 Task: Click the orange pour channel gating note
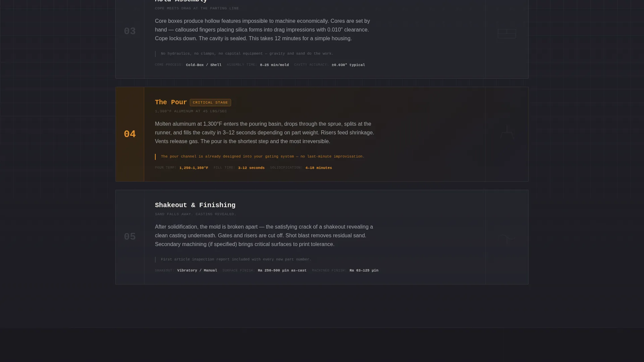(x=263, y=157)
